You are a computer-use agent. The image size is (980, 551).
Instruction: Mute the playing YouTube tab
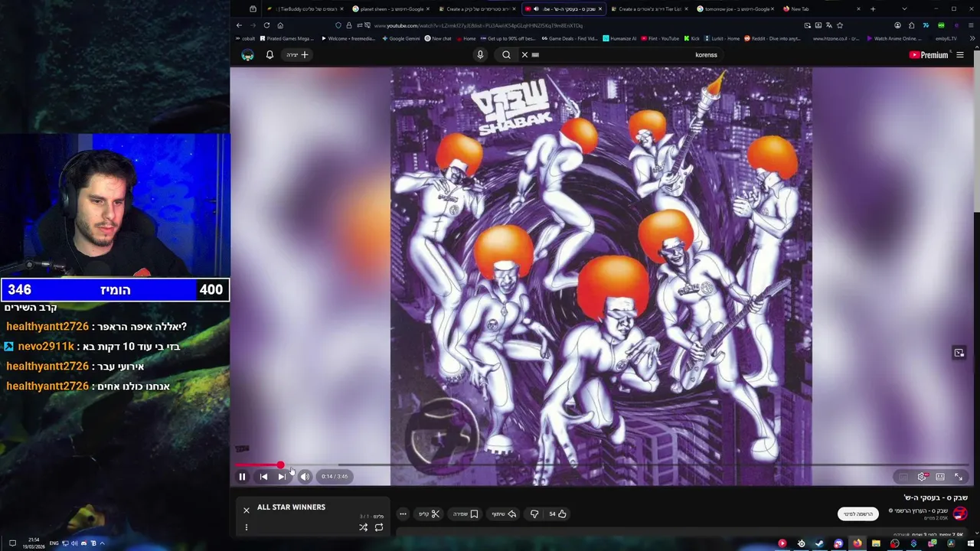[536, 9]
